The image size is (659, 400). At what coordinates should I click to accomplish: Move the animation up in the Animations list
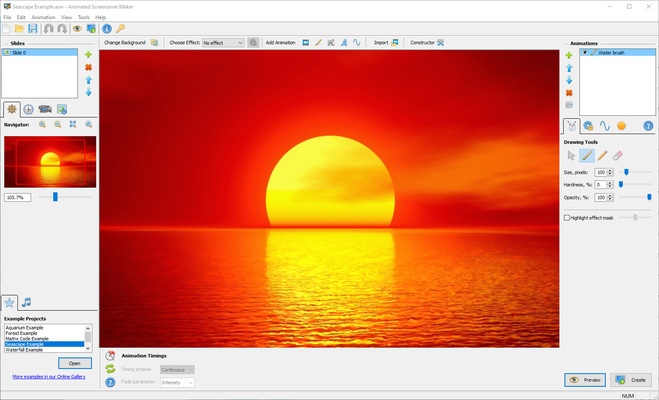click(x=569, y=68)
